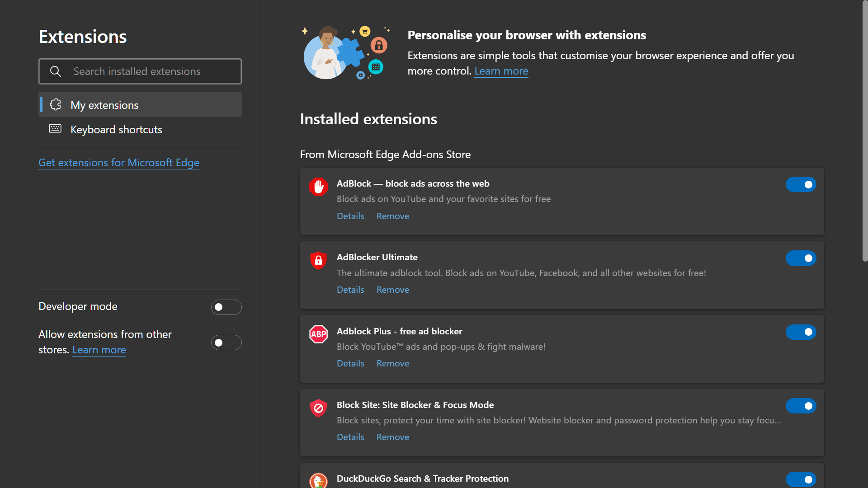868x488 pixels.
Task: Remove the AdBlocker Ultimate extension
Action: [x=392, y=290]
